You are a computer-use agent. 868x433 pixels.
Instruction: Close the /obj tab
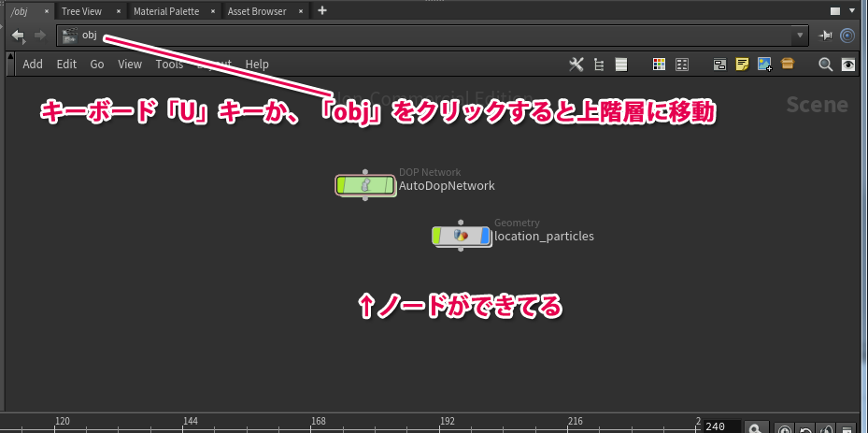pos(46,11)
